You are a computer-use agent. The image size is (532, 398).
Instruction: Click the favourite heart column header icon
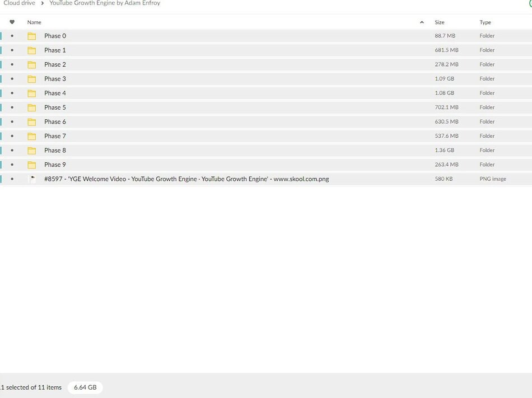point(12,22)
